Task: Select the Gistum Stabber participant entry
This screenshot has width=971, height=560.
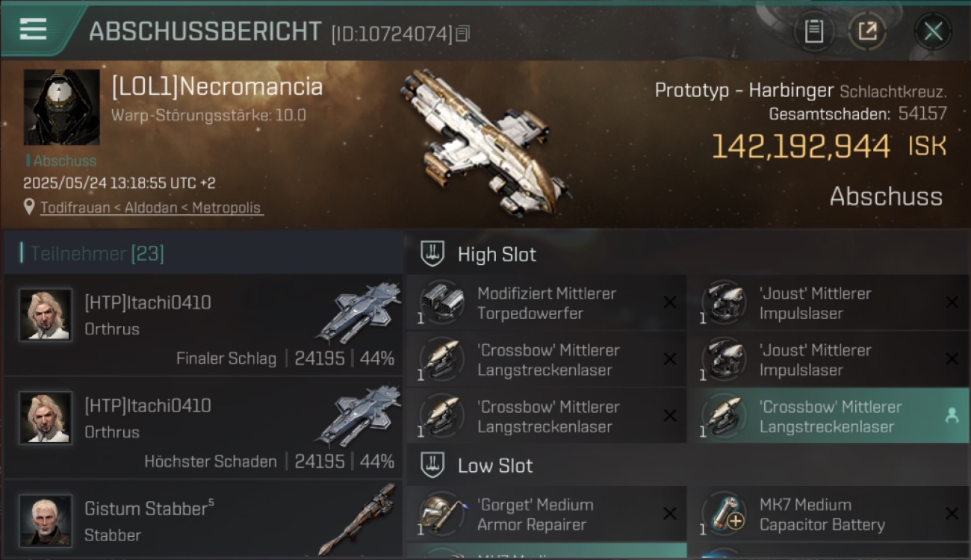Action: (x=203, y=520)
